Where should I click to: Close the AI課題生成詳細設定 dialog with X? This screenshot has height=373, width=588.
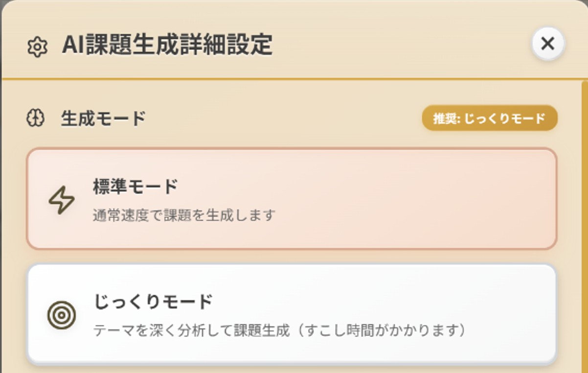[548, 44]
